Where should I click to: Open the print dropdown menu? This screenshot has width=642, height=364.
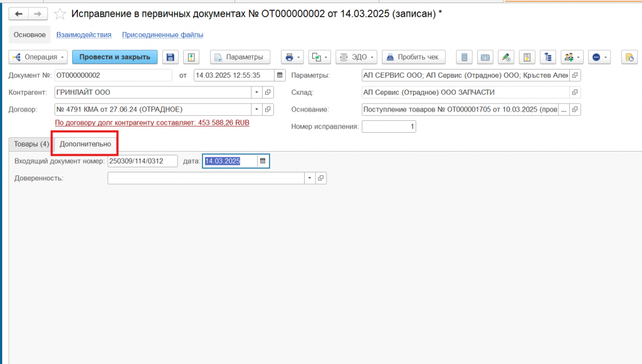292,57
